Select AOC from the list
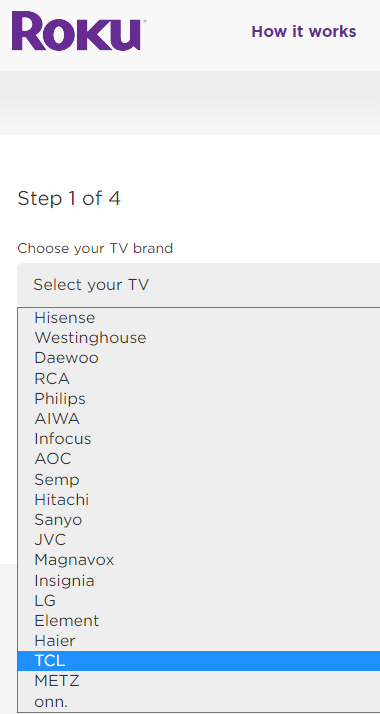 click(x=199, y=459)
